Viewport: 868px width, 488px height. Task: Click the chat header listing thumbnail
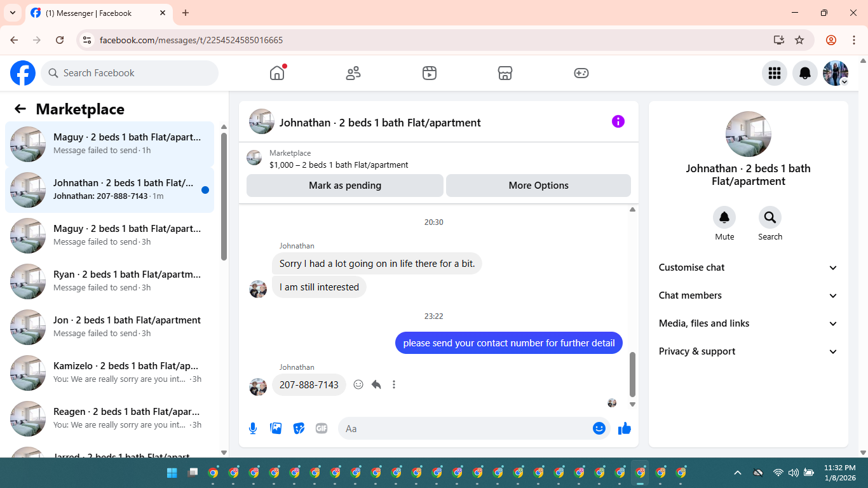(262, 121)
